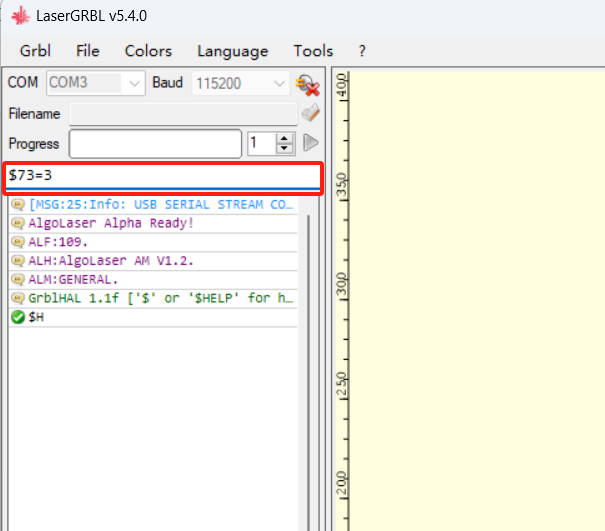This screenshot has height=531, width=605.
Task: Select the 'ALH:AlgoLaser AM V1.2.' log line
Action: pos(153,261)
